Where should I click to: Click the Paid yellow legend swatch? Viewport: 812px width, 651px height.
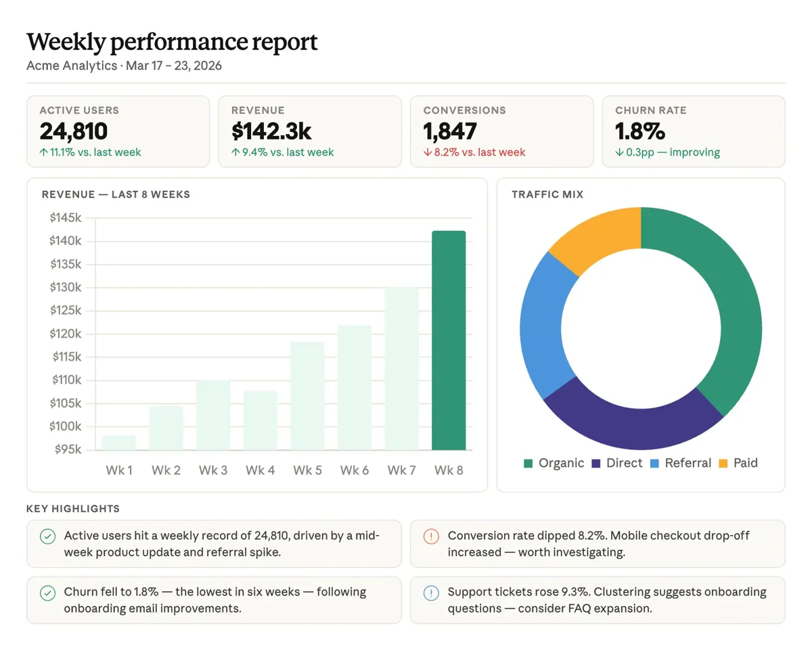723,464
